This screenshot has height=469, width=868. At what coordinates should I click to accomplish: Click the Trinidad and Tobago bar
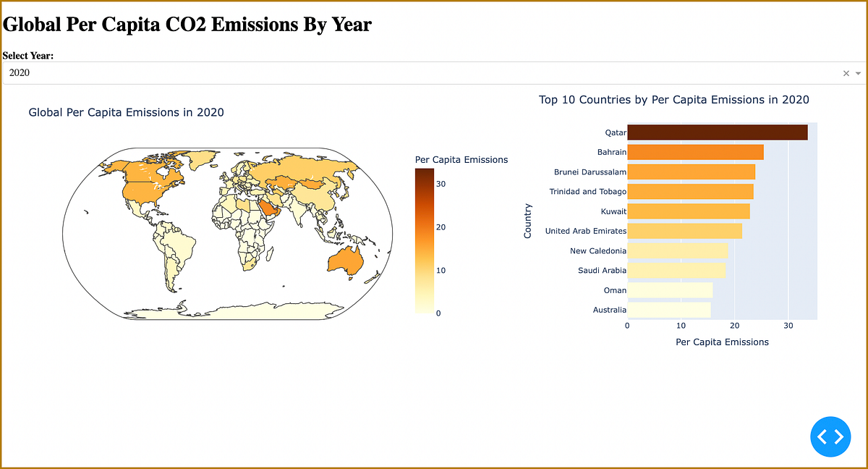(691, 191)
